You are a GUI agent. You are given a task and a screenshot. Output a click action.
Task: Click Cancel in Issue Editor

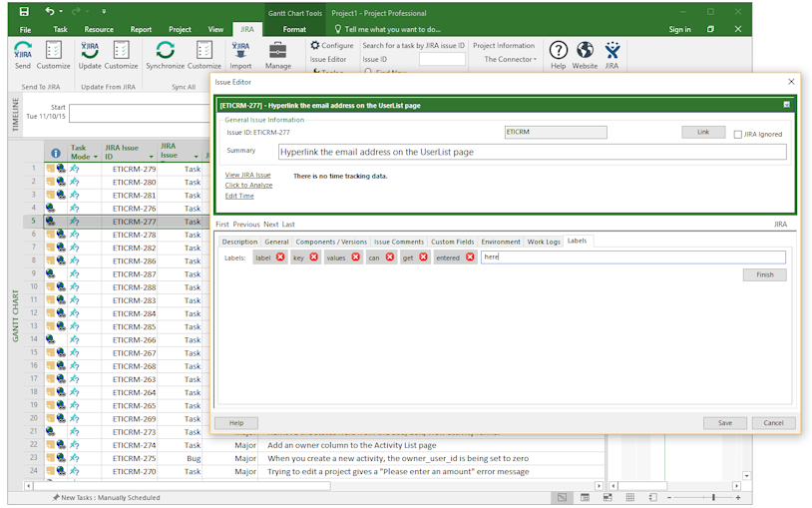pos(773,423)
